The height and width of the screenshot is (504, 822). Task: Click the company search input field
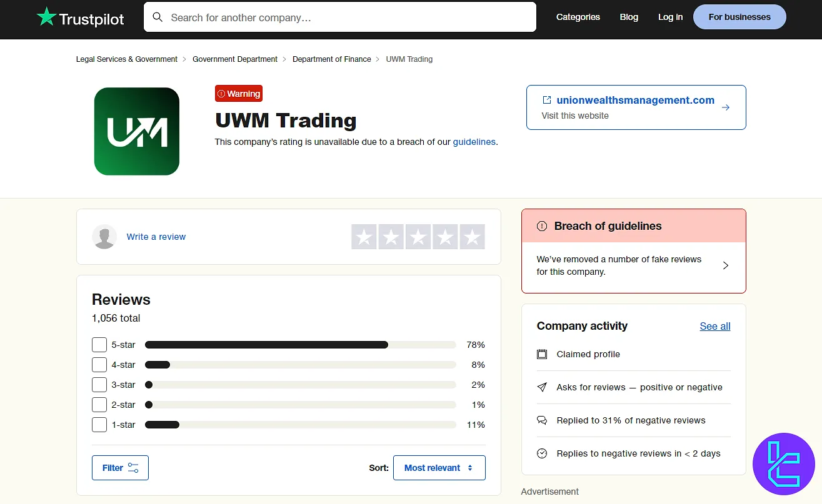pos(339,17)
